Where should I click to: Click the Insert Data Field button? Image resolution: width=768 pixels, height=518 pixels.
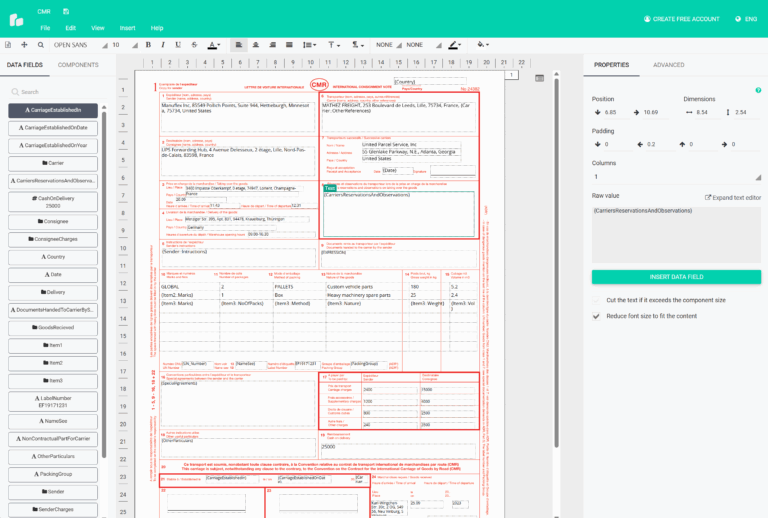675,277
